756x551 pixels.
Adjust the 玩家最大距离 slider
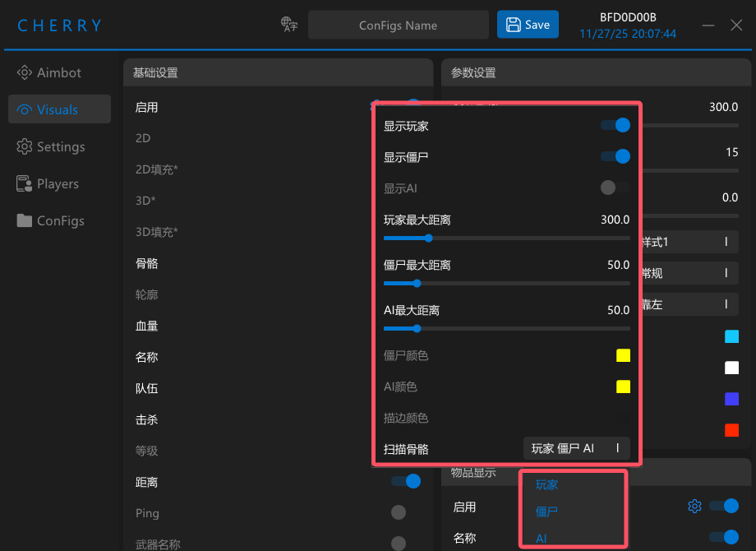(x=507, y=238)
